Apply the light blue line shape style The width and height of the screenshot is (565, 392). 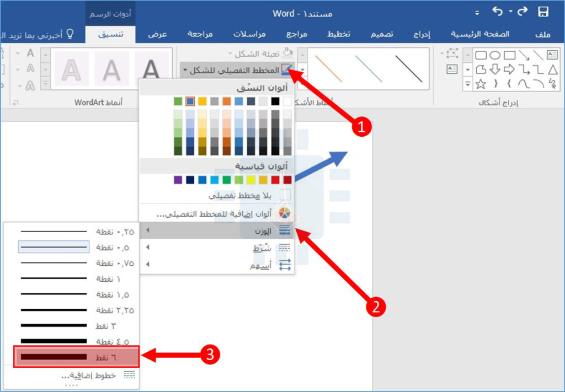point(368,68)
